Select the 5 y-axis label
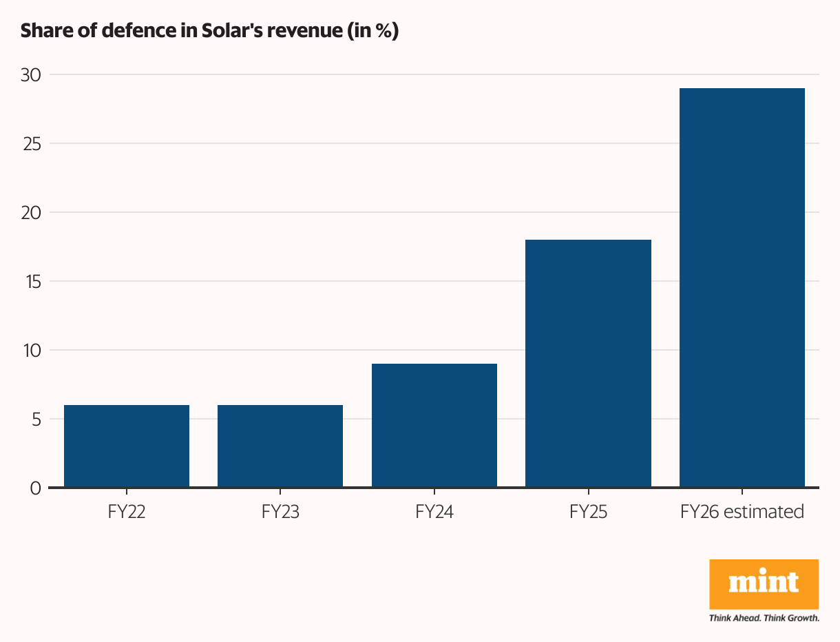 click(36, 420)
